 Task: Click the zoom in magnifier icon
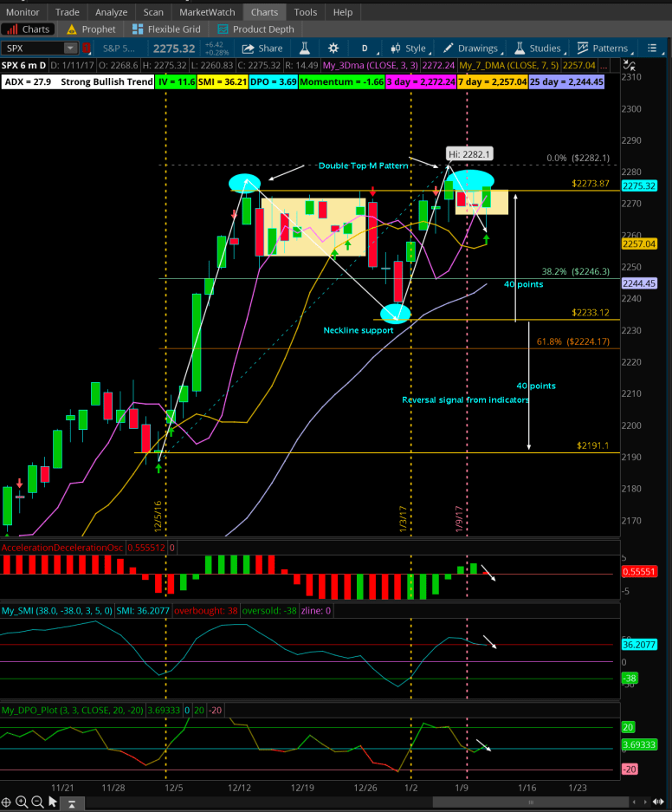22,802
